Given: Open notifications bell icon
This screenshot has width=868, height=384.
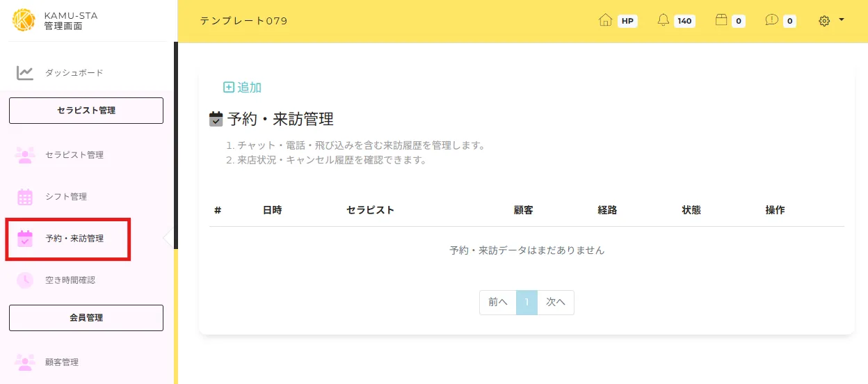Looking at the screenshot, I should coord(664,21).
